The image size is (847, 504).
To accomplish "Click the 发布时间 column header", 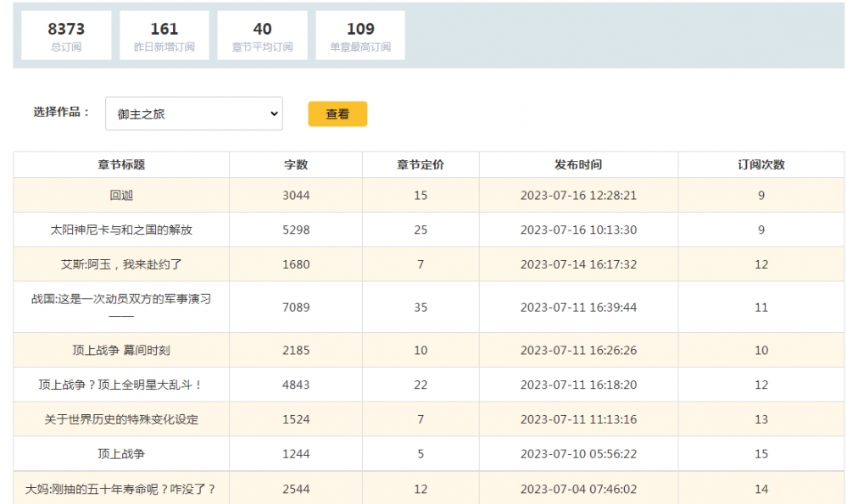I will coord(578,164).
